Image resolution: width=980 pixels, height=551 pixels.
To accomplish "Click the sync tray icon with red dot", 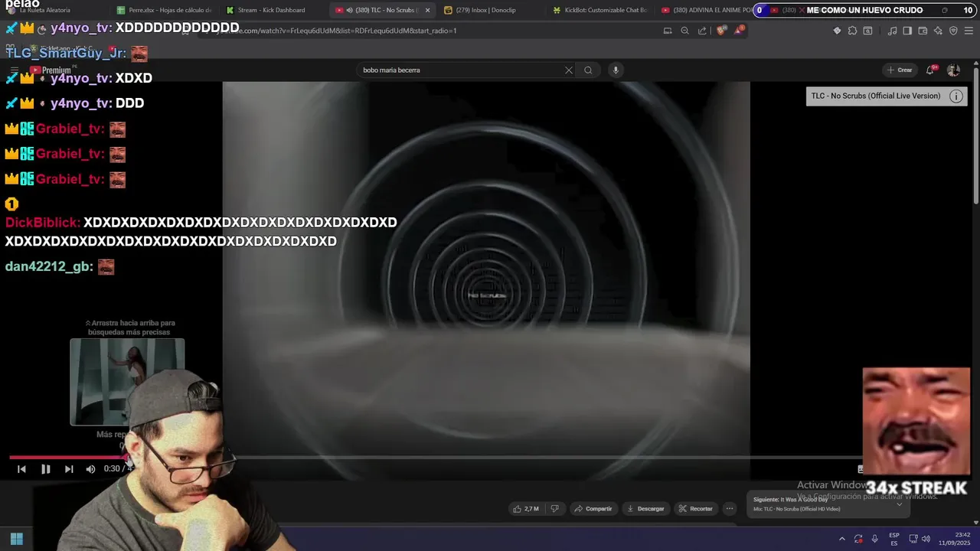I will pyautogui.click(x=858, y=539).
